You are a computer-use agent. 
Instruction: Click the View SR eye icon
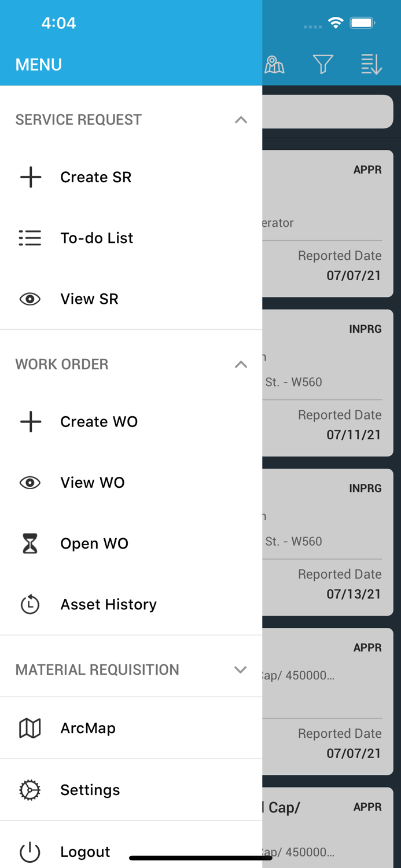click(x=30, y=299)
